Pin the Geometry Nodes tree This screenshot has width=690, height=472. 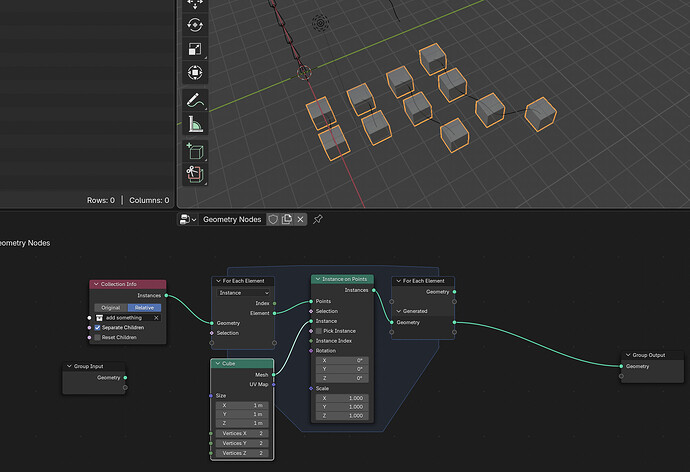tap(318, 219)
